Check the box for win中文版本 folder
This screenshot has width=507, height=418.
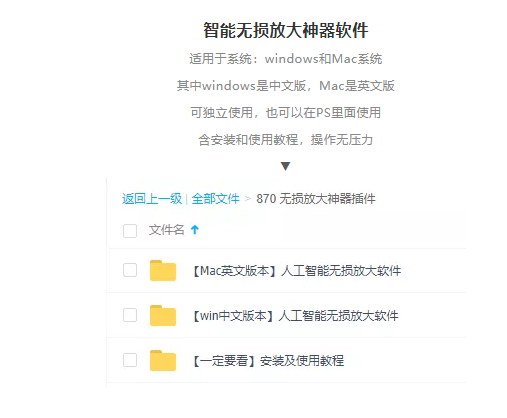click(x=130, y=315)
